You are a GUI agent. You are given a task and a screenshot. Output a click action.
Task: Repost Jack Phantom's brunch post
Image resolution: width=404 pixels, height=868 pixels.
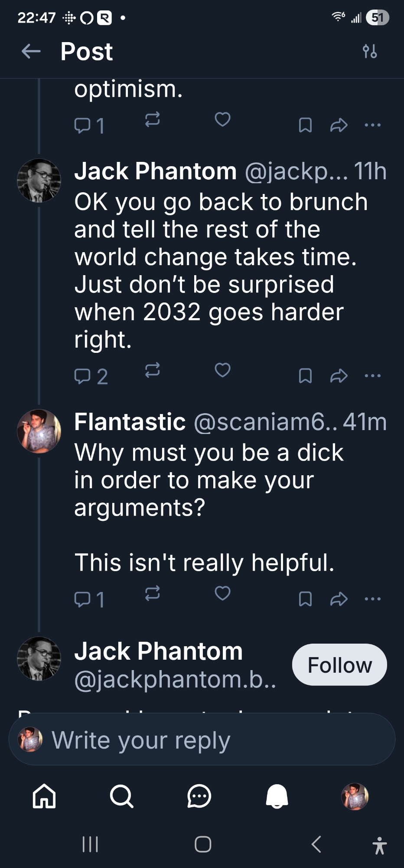click(152, 371)
